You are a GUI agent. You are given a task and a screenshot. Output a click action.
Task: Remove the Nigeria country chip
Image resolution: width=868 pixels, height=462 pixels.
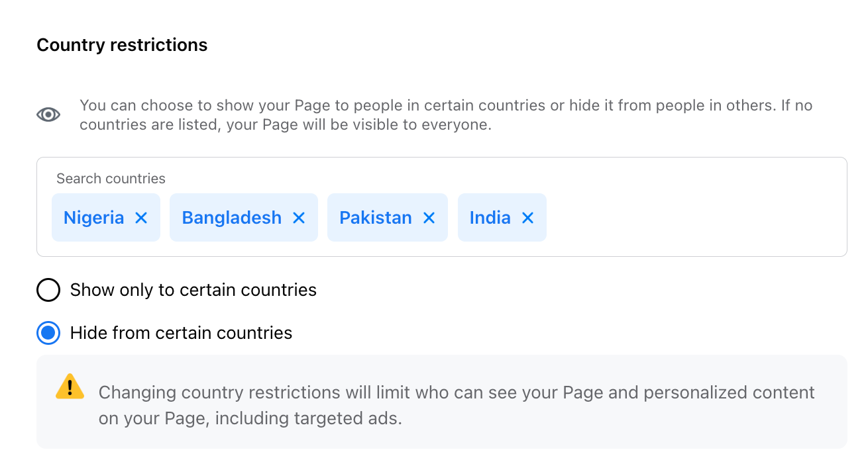[141, 218]
